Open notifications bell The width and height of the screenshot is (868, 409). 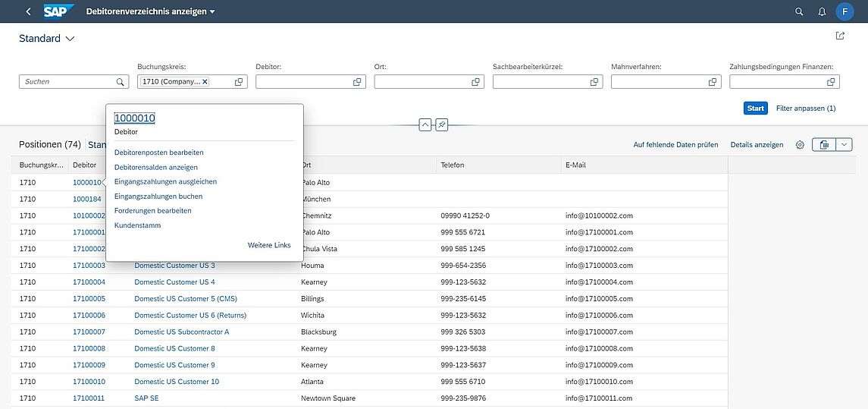822,11
